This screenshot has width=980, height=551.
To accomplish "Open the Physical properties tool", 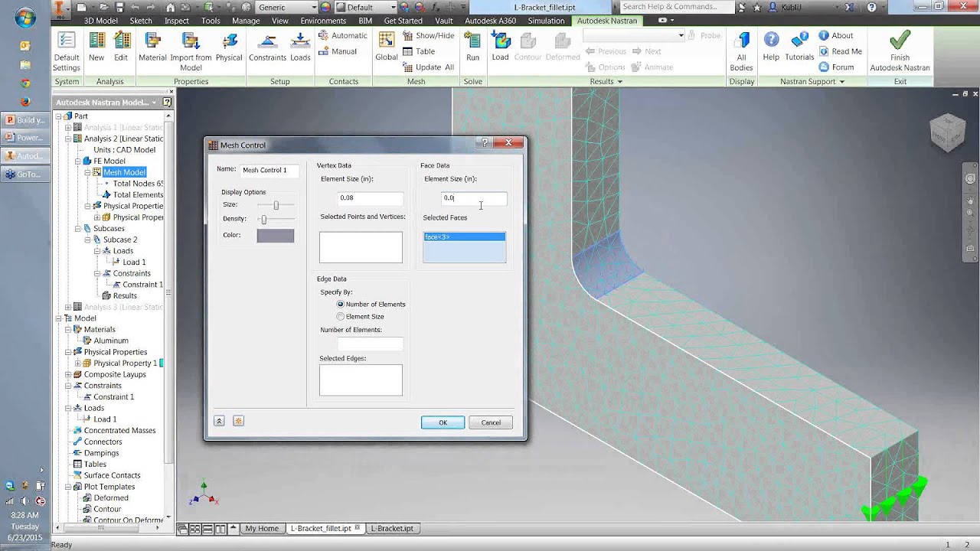I will point(229,47).
